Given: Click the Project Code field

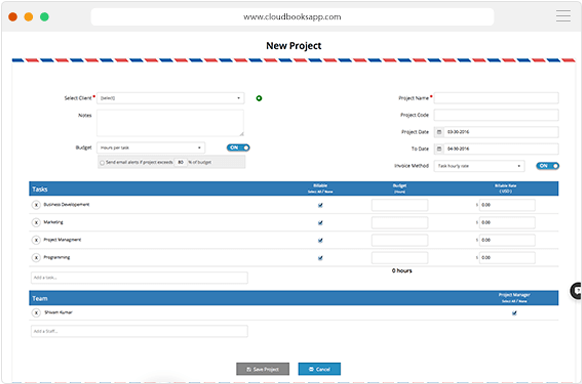Looking at the screenshot, I should point(496,115).
